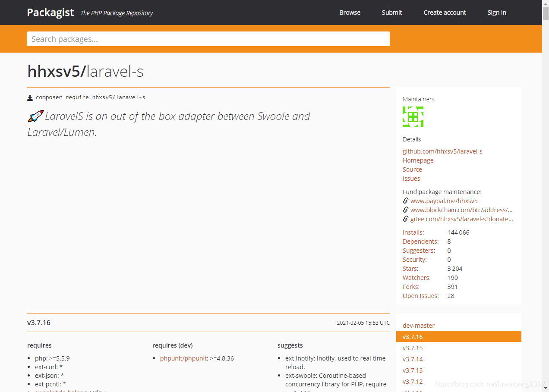Open the Browse menu item
This screenshot has height=392, width=549.
point(350,13)
